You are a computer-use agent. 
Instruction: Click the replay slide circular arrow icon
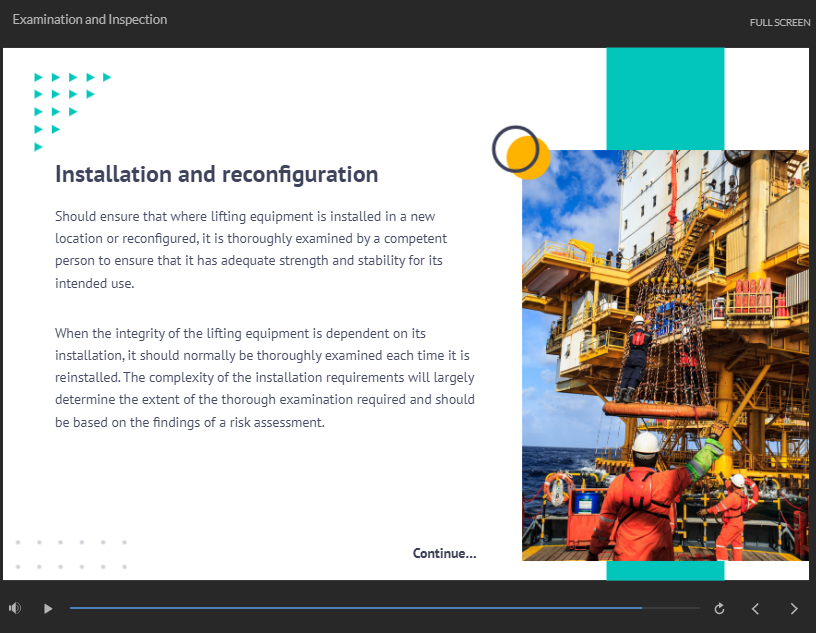[x=719, y=608]
